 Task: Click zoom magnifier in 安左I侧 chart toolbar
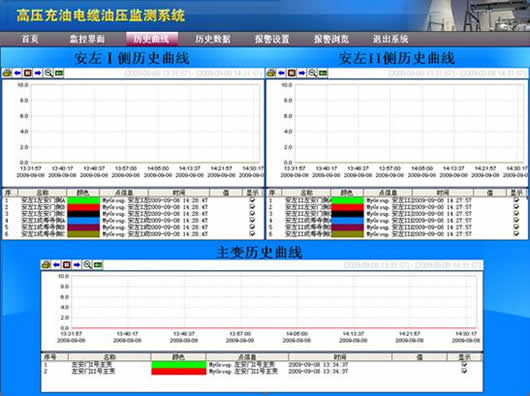[x=48, y=73]
